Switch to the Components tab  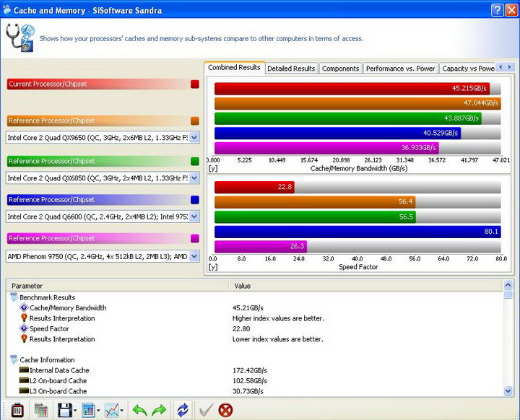pyautogui.click(x=341, y=69)
